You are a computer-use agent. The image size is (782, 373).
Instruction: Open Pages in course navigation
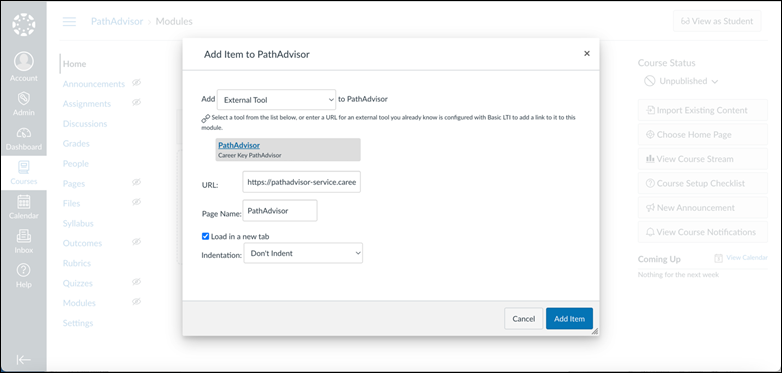[x=74, y=184]
